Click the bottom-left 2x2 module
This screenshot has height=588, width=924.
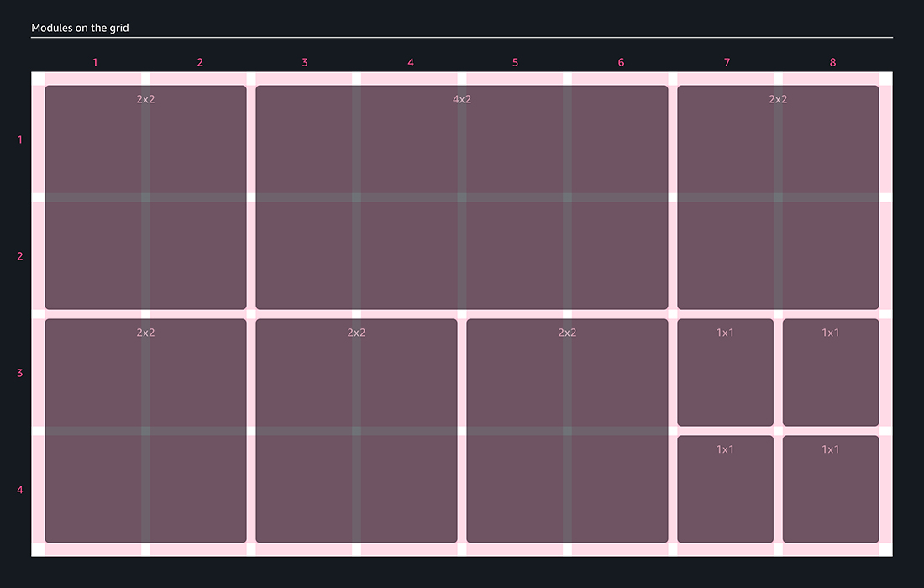tap(145, 430)
